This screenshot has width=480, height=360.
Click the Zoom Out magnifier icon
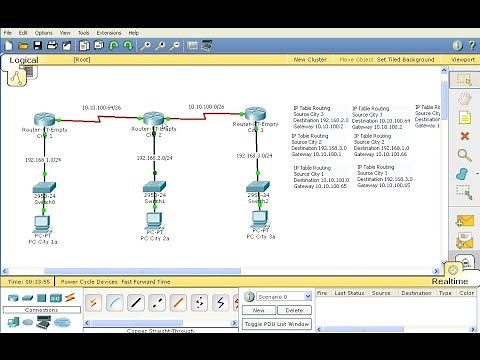click(175, 45)
